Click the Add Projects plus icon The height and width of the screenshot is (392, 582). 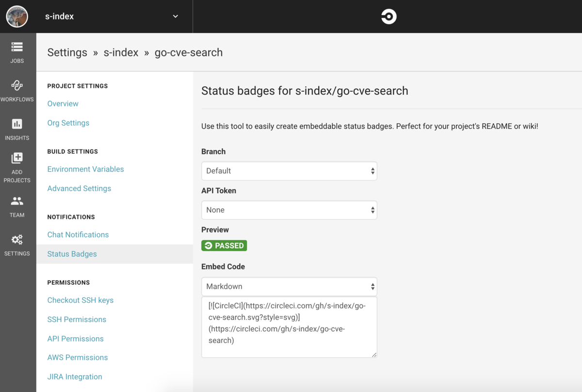coord(17,158)
